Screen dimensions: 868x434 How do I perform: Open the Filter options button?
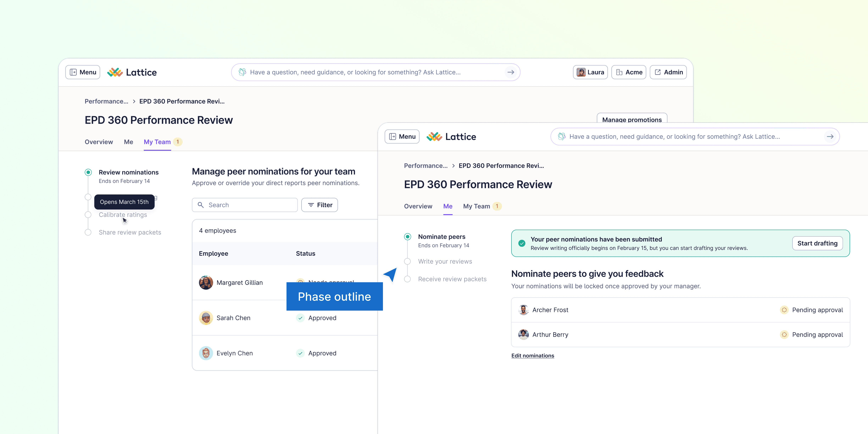[319, 205]
